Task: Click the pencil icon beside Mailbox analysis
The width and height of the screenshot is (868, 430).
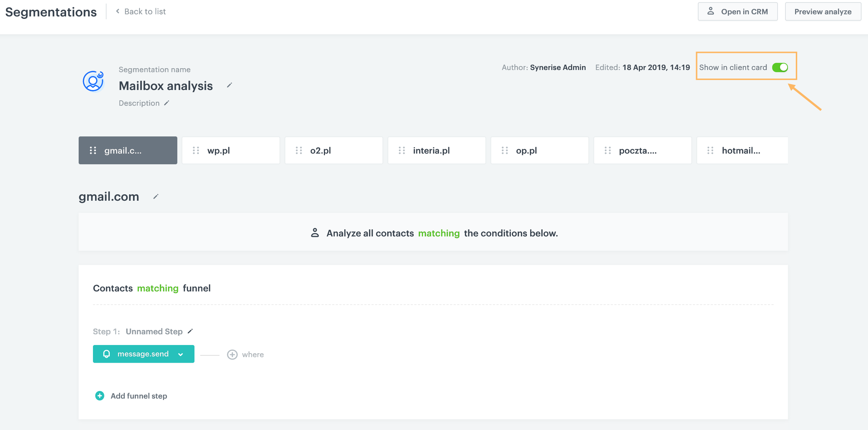Action: pos(229,85)
